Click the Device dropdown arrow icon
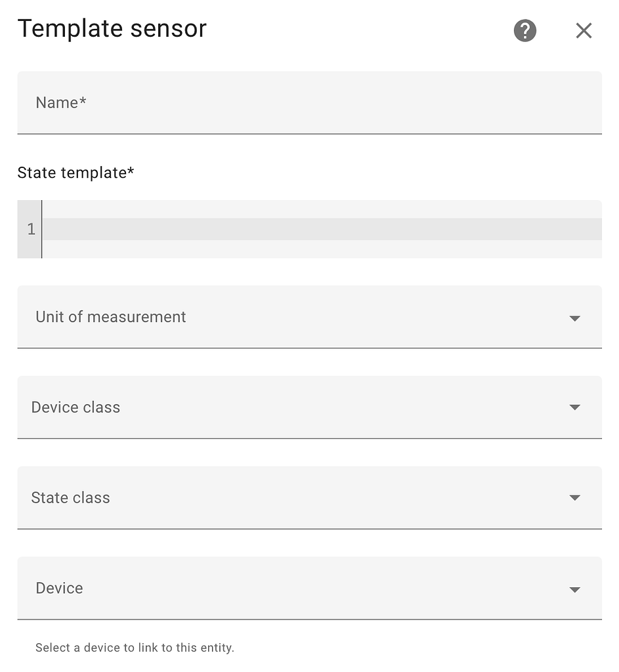This screenshot has height=672, width=619. tap(574, 590)
